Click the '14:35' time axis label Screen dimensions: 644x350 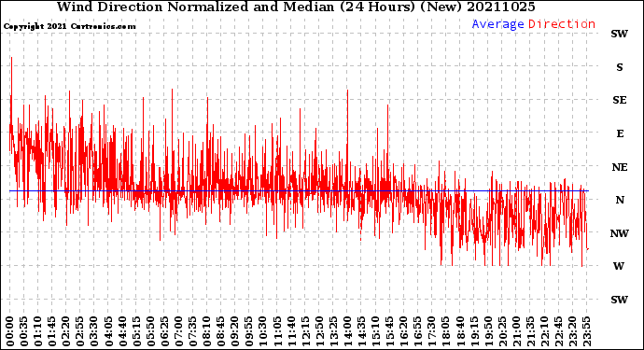point(361,331)
